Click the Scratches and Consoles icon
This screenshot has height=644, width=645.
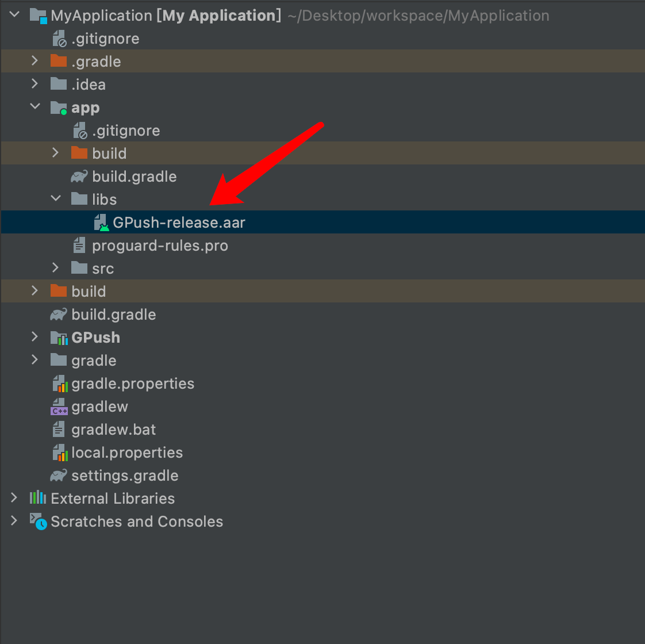coord(39,522)
